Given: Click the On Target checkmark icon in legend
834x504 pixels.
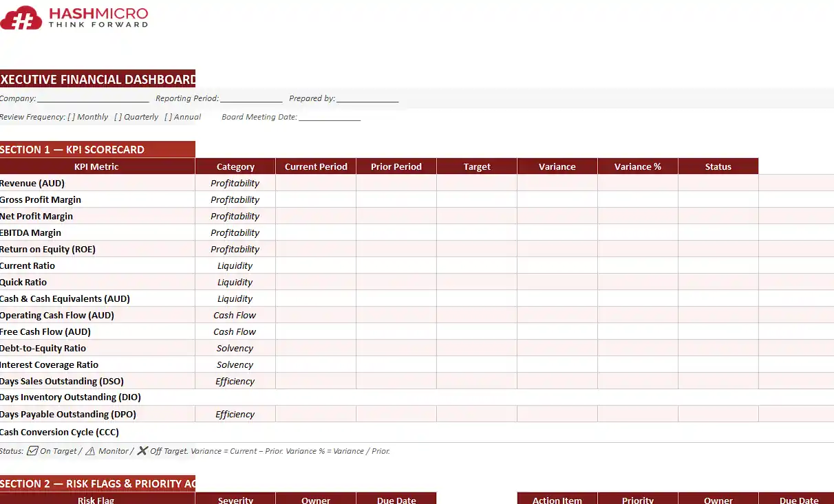Looking at the screenshot, I should coord(32,451).
